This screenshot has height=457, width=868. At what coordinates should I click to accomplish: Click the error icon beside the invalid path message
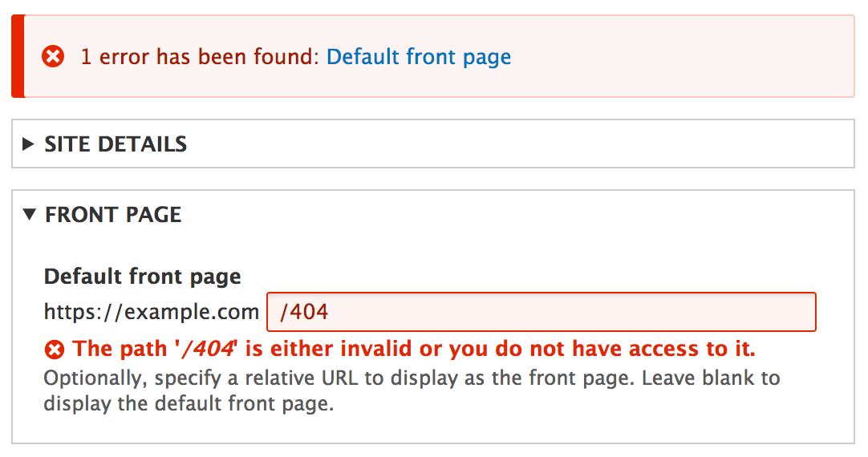coord(55,350)
